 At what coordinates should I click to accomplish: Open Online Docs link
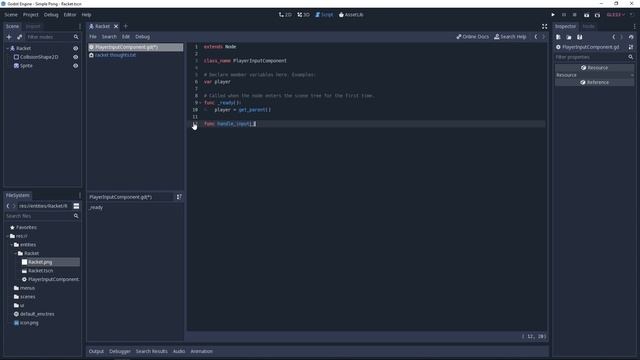tap(472, 37)
